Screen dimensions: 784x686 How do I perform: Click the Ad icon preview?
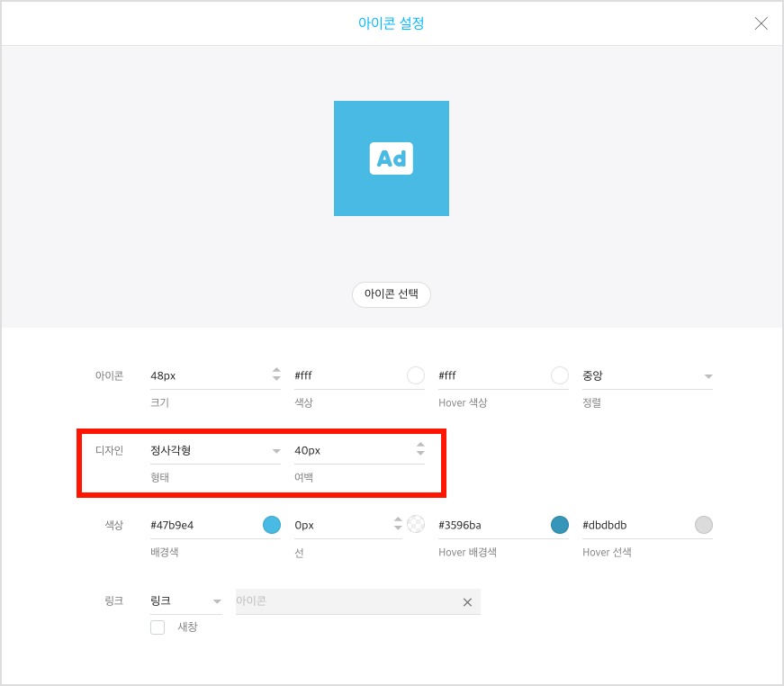click(x=392, y=158)
